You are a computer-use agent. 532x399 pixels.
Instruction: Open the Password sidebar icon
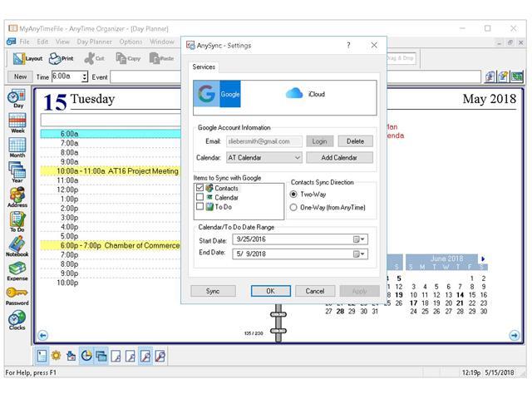[x=17, y=295]
